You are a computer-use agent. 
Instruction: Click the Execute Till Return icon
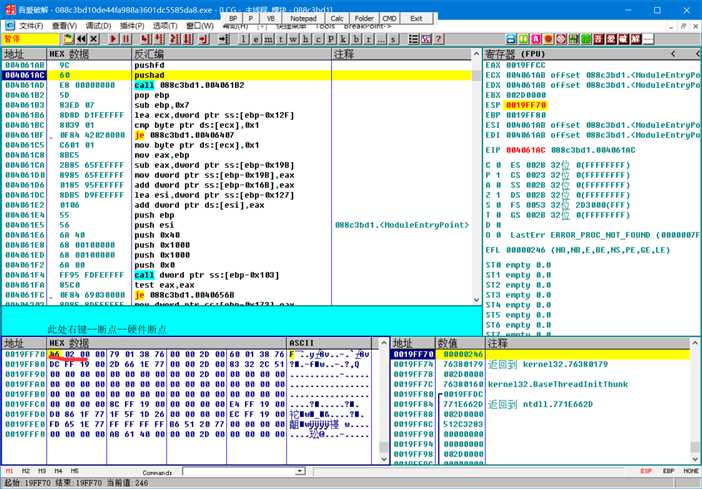(x=204, y=39)
